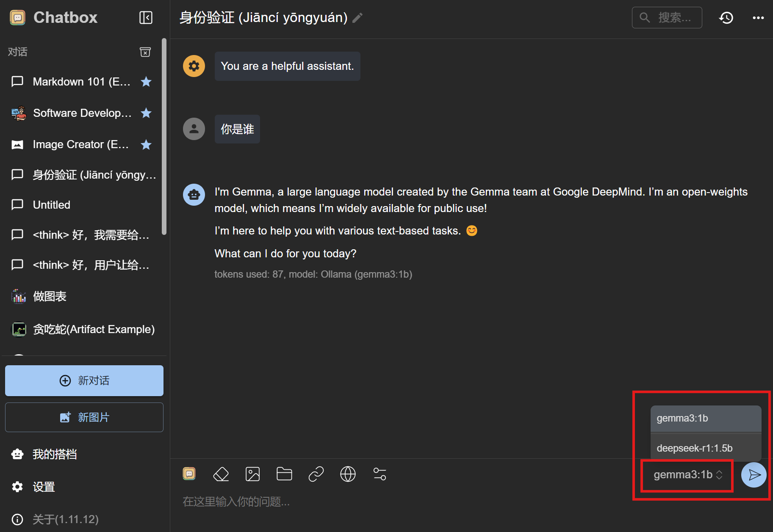Click the chart icon beside 做图表
This screenshot has width=773, height=532.
19,296
